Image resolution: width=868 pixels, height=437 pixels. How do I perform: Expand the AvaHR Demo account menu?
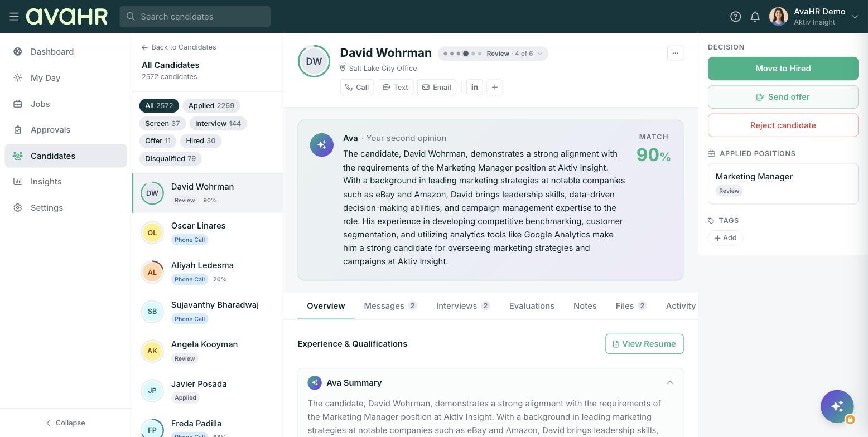(855, 17)
